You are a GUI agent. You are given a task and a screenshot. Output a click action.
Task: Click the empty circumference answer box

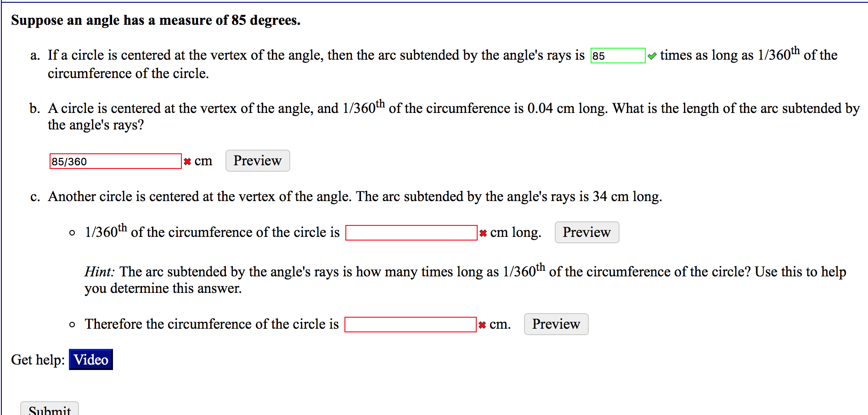coord(410,324)
